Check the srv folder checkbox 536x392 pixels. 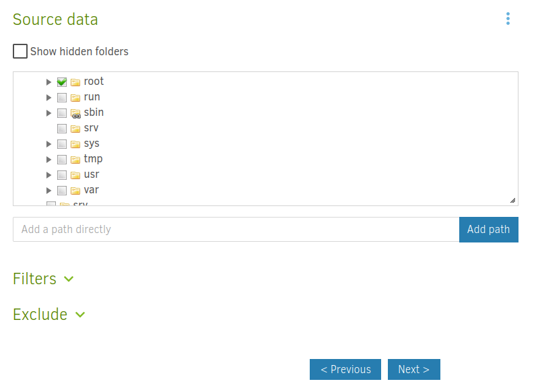62,129
